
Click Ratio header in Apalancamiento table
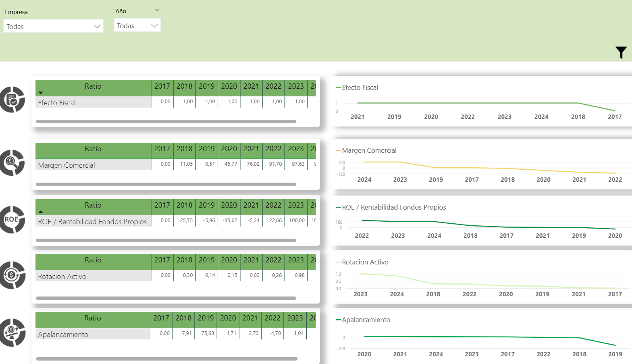(x=93, y=318)
